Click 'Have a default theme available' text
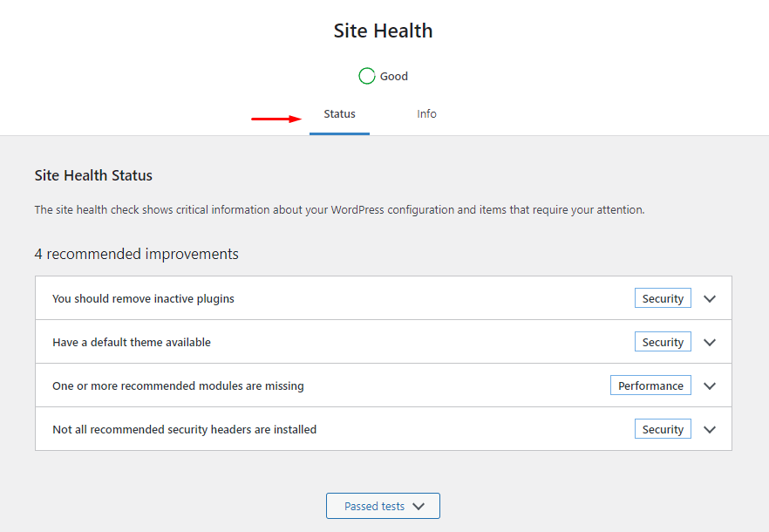Image resolution: width=769 pixels, height=532 pixels. click(132, 342)
